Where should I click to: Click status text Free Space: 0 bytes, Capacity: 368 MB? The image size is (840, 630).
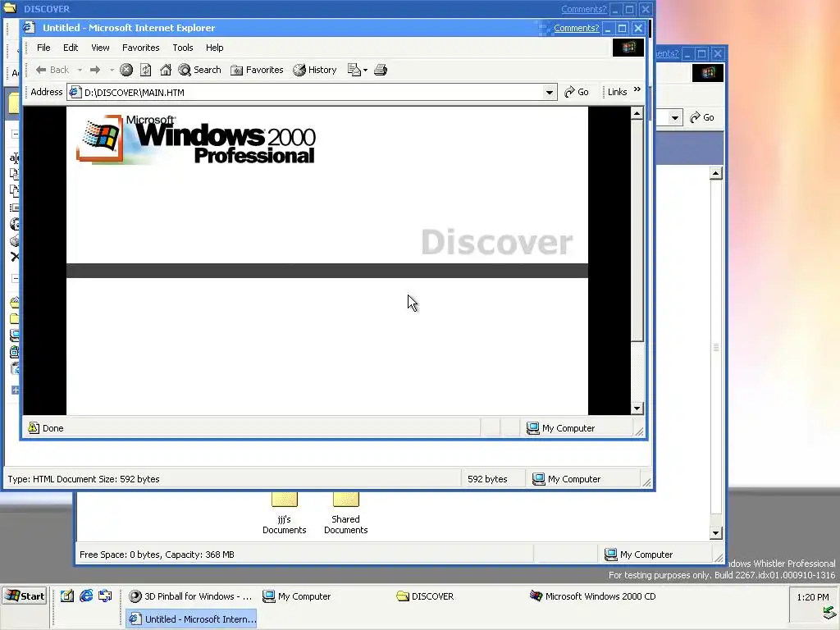(157, 555)
